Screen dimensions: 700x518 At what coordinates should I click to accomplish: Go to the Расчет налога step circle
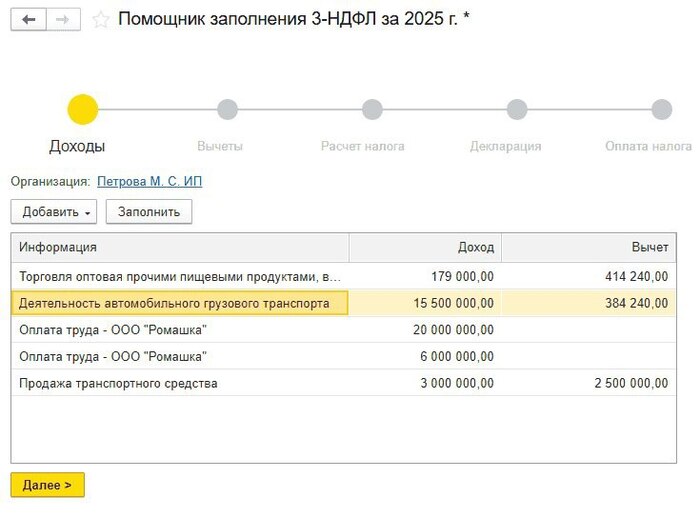[372, 109]
